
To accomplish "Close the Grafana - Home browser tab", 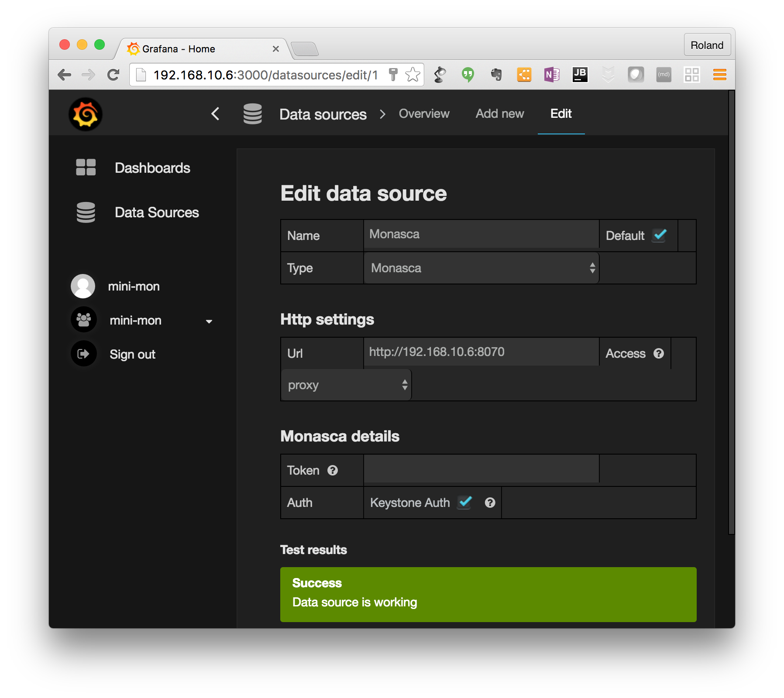I will pyautogui.click(x=276, y=49).
